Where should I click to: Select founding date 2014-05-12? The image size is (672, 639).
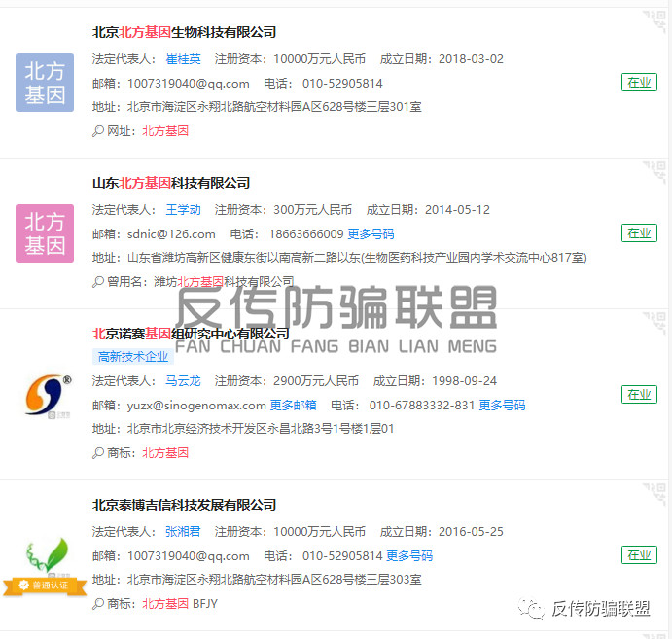click(x=457, y=210)
